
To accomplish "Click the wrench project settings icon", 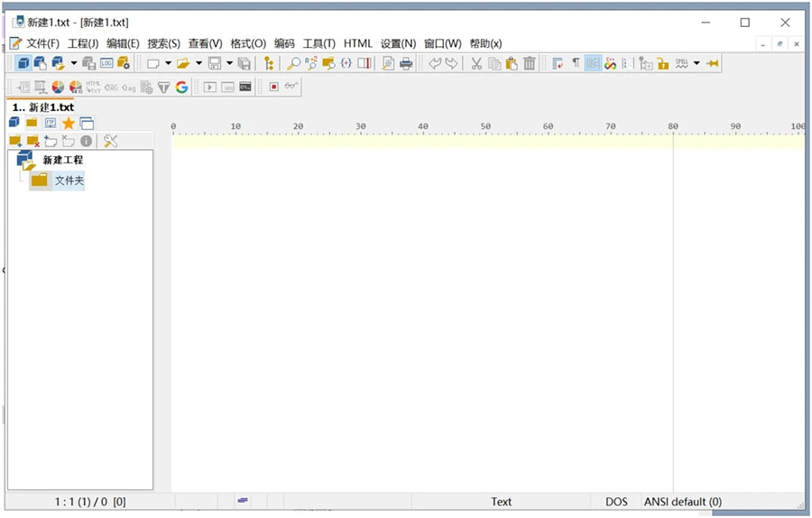I will (x=111, y=141).
